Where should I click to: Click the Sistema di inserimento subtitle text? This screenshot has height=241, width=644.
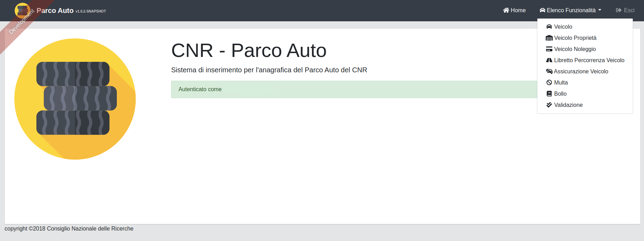click(269, 70)
